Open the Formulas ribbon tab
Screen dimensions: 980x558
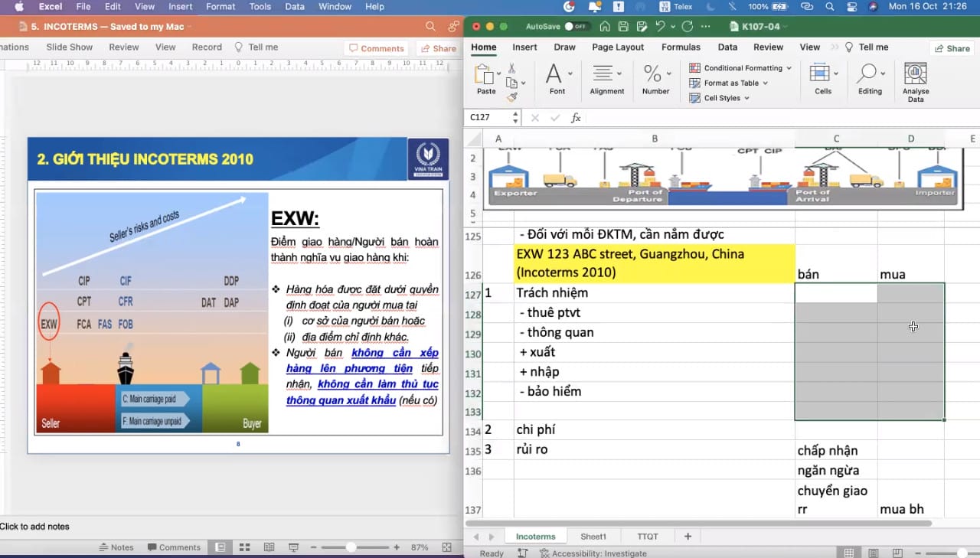click(681, 47)
